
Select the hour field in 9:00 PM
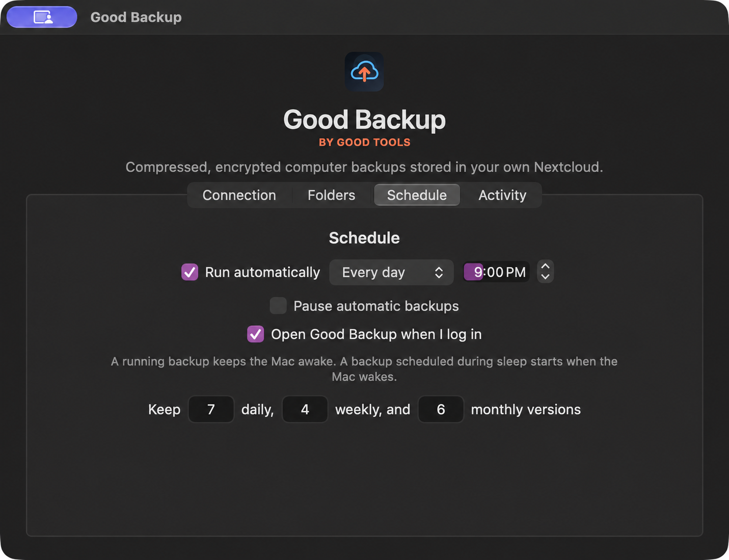(474, 272)
